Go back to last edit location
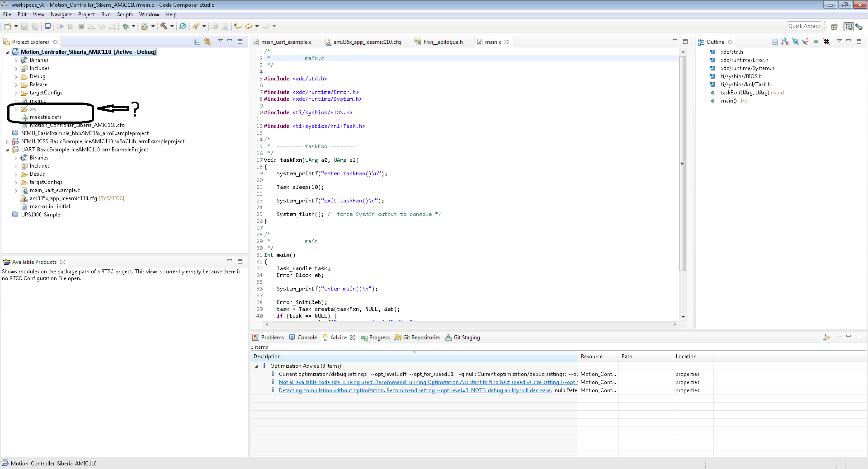 coord(238,26)
